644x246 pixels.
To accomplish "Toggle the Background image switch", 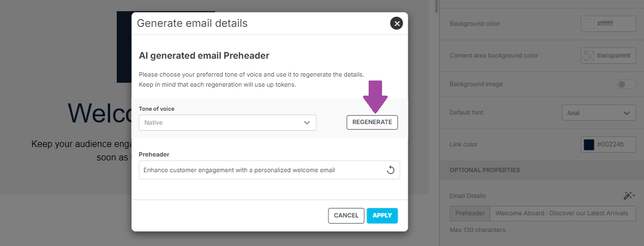I will tap(626, 84).
